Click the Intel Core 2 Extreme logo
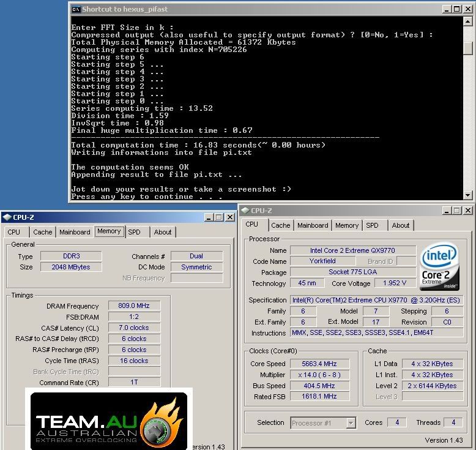The image size is (476, 450). point(439,266)
